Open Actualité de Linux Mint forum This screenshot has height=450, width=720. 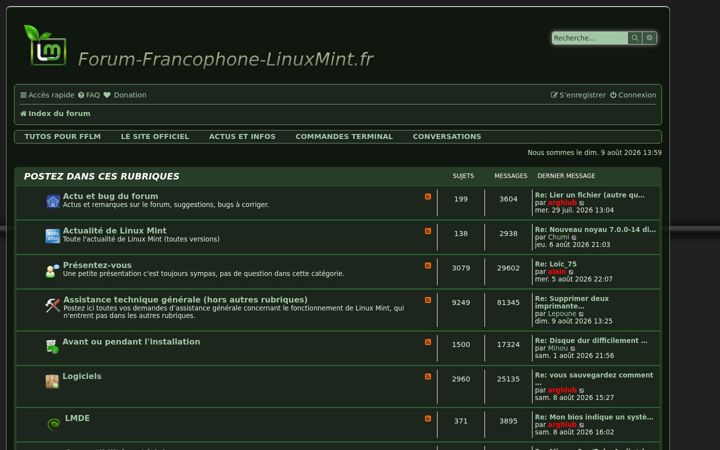(114, 231)
